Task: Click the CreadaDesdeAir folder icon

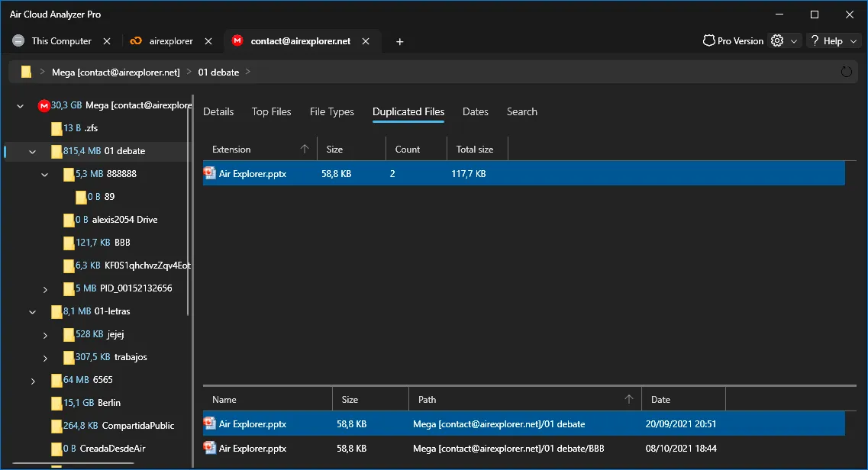Action: coord(56,449)
